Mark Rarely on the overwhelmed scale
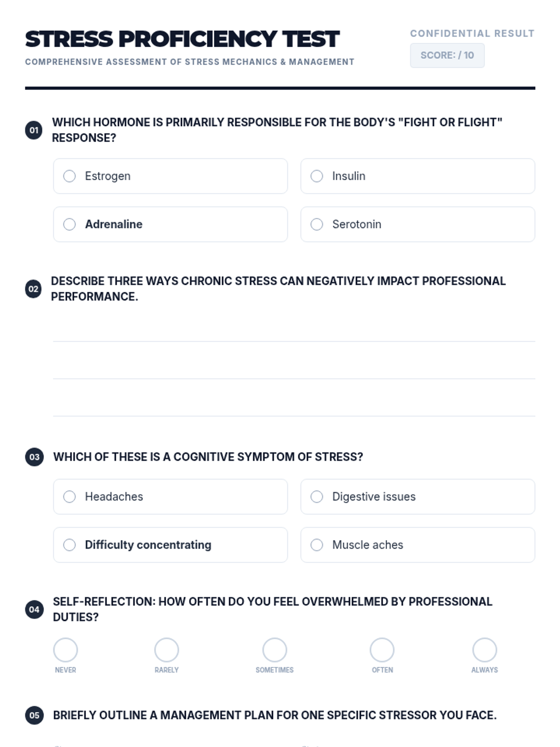This screenshot has width=560, height=747. [167, 650]
